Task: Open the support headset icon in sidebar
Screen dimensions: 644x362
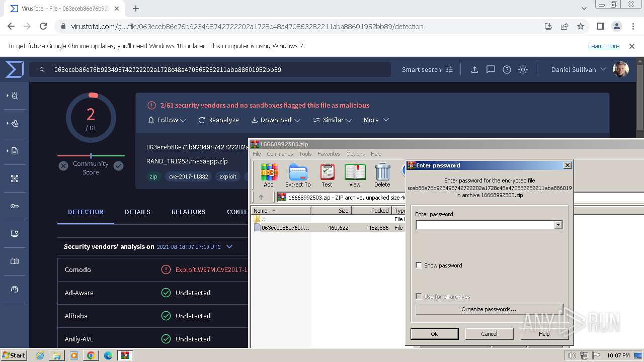Action: [x=15, y=289]
